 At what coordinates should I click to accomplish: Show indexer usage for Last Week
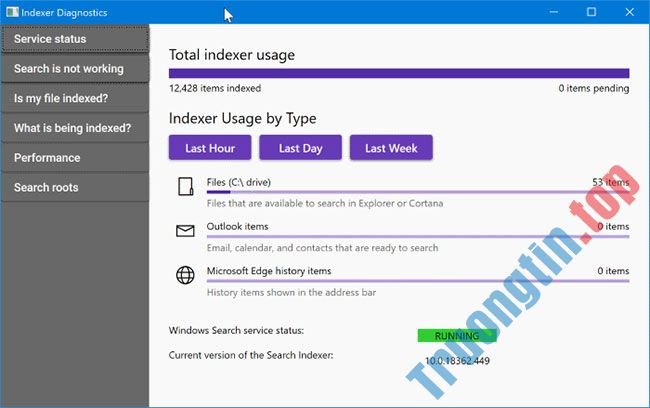pos(391,148)
